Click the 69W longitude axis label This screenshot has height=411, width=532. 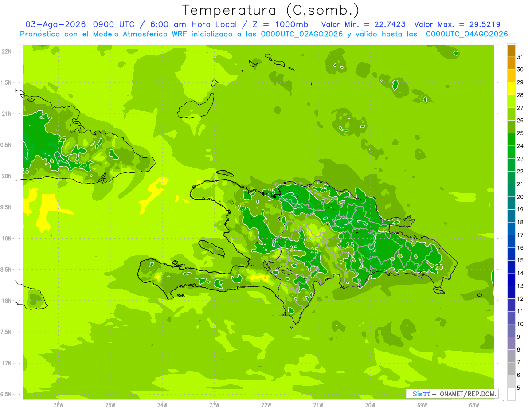422,405
